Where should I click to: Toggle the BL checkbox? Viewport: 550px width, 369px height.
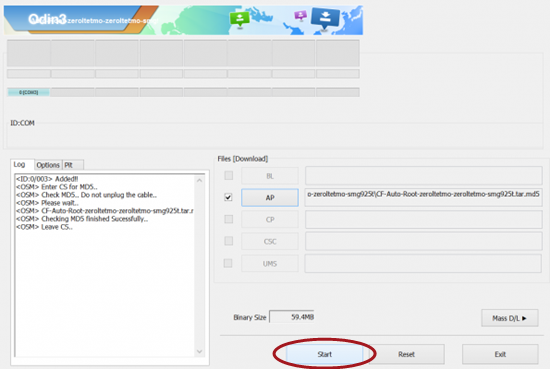click(x=228, y=175)
